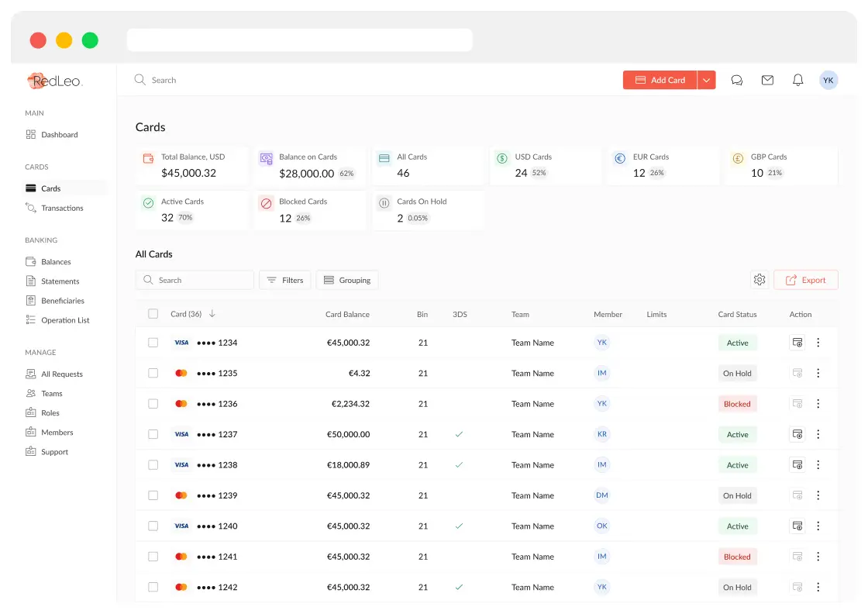This screenshot has height=614, width=868.
Task: Toggle the select-all cards checkbox
Action: pyautogui.click(x=153, y=314)
